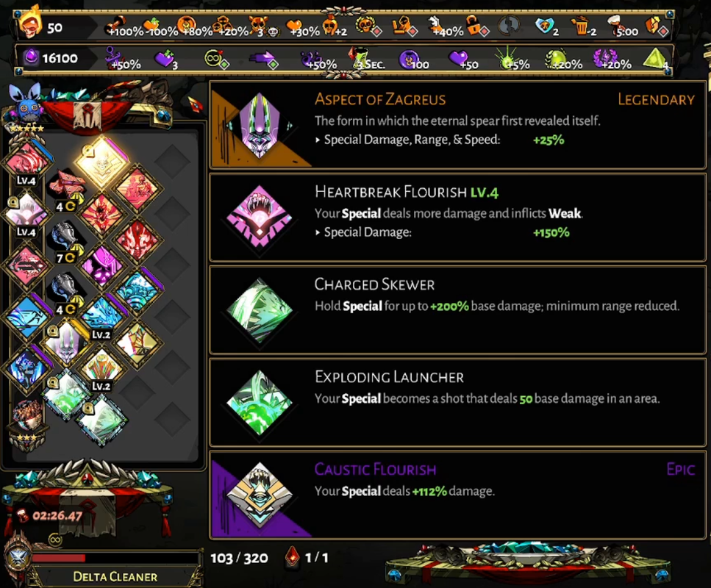The width and height of the screenshot is (711, 588).
Task: Click the Heartbreak Flourish boon icon
Action: pos(260,217)
